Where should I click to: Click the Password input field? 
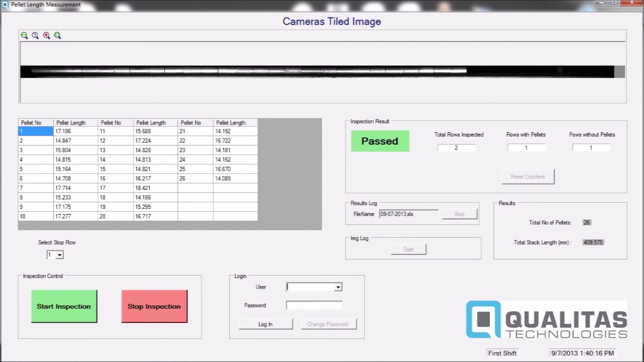(x=314, y=305)
